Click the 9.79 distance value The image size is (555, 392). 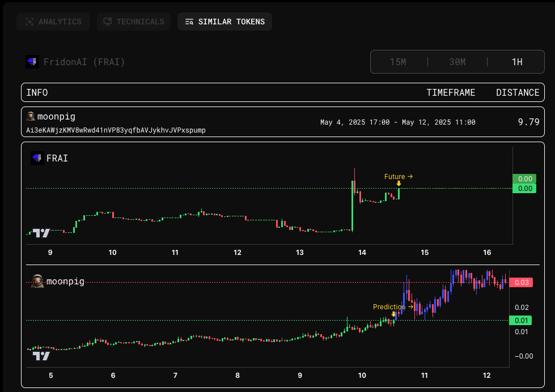[x=529, y=122]
